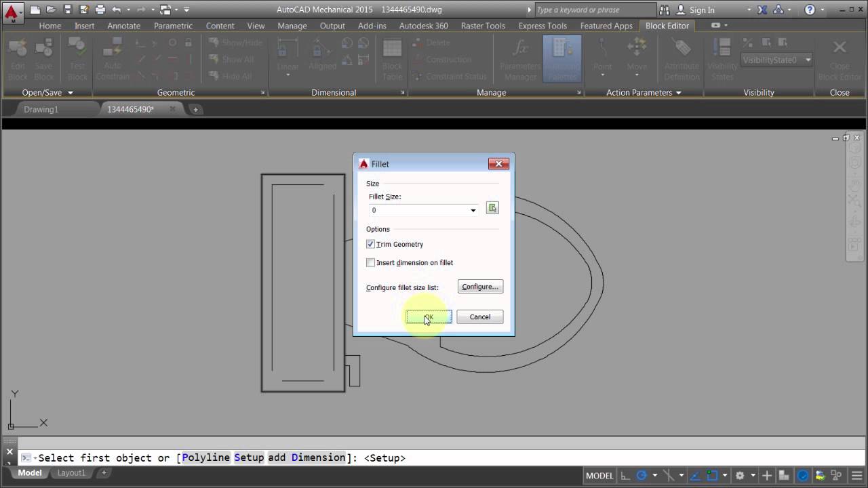Uncheck the Trim Geometry checkbox
Image resolution: width=868 pixels, height=488 pixels.
pyautogui.click(x=371, y=244)
